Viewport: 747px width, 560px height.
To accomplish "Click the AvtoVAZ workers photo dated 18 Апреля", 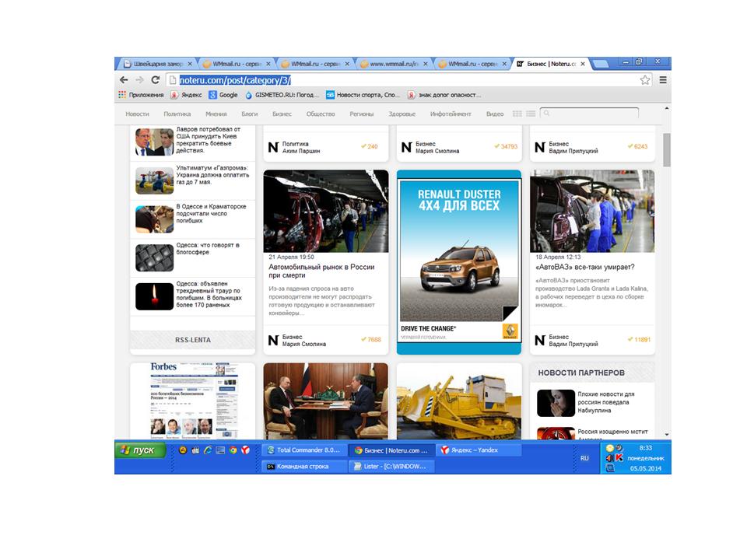I will tap(592, 211).
